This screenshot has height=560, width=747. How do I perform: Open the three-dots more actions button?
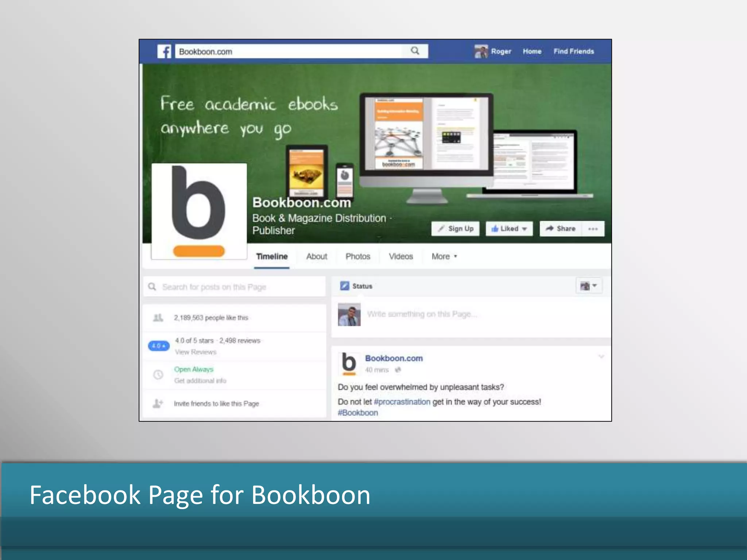tap(593, 229)
